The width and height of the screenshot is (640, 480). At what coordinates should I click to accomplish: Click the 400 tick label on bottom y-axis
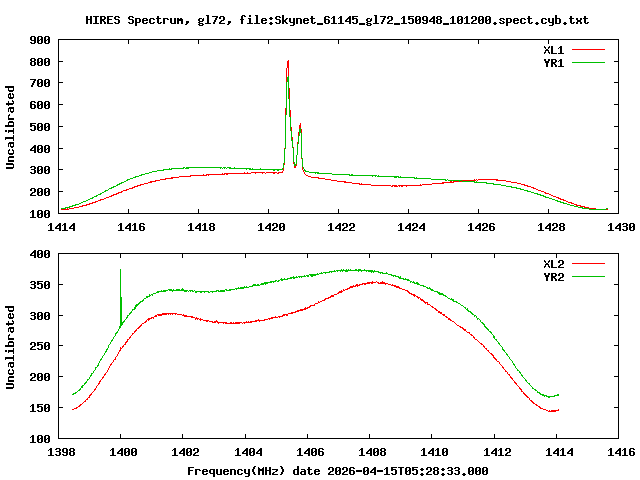[x=40, y=255]
